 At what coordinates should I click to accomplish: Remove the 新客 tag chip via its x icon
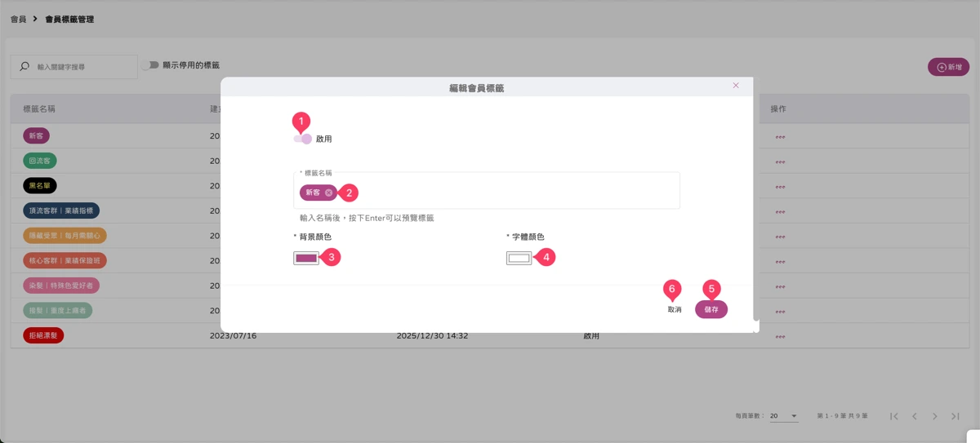point(328,193)
